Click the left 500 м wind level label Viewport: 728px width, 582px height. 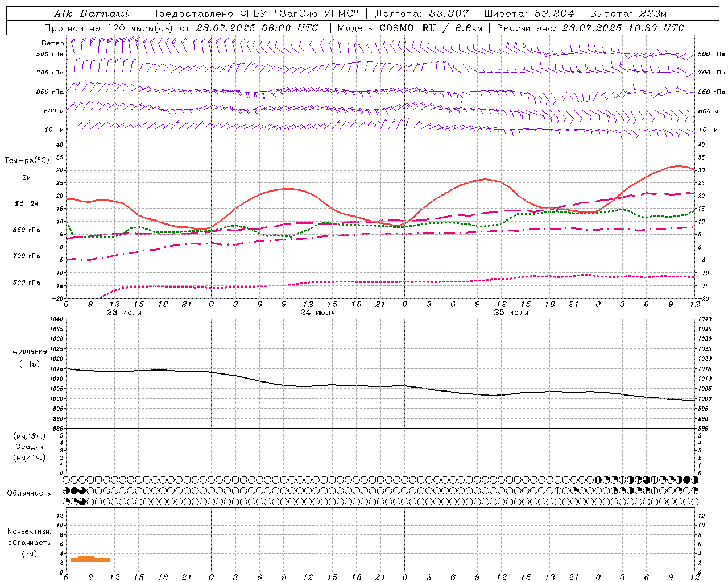coord(54,111)
